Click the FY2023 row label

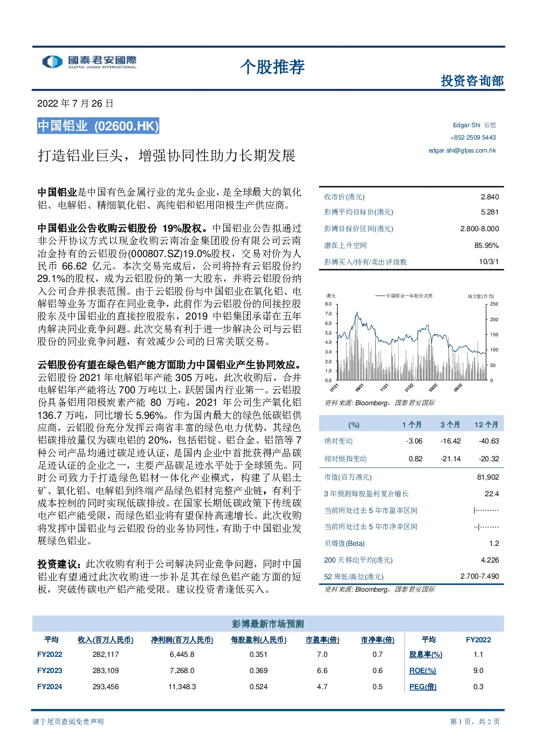pyautogui.click(x=50, y=671)
